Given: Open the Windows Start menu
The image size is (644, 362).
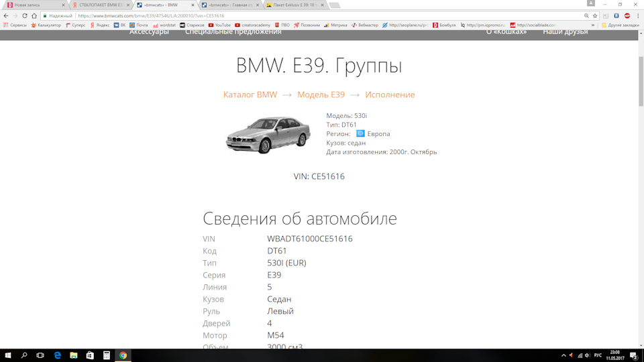Looking at the screenshot, I should coord(8,355).
